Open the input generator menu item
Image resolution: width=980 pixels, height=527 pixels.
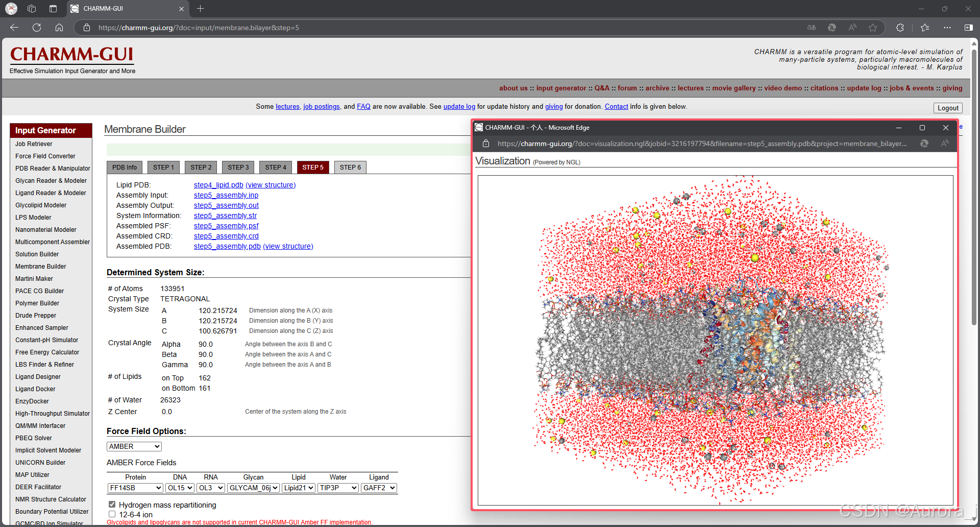(561, 88)
